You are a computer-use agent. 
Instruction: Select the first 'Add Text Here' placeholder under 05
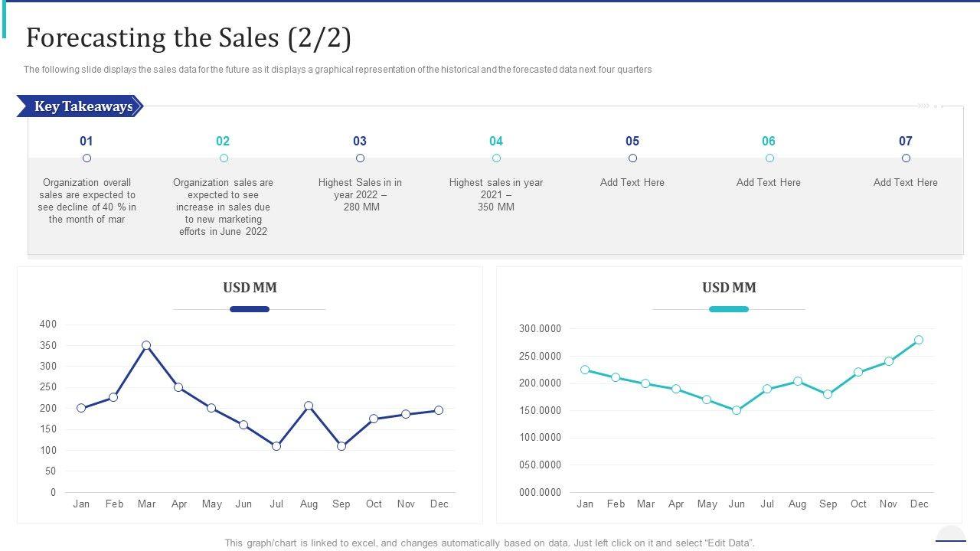632,182
